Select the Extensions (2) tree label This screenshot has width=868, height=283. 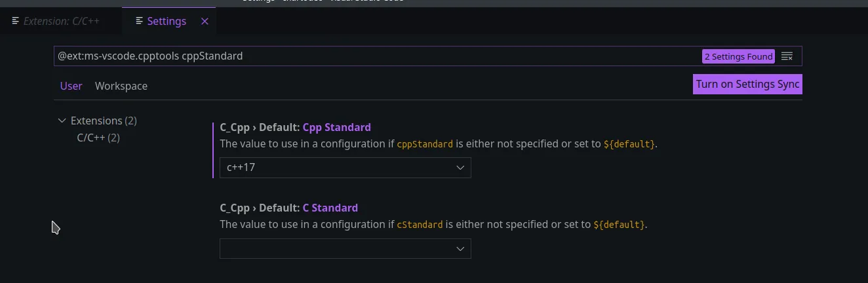[x=104, y=121]
